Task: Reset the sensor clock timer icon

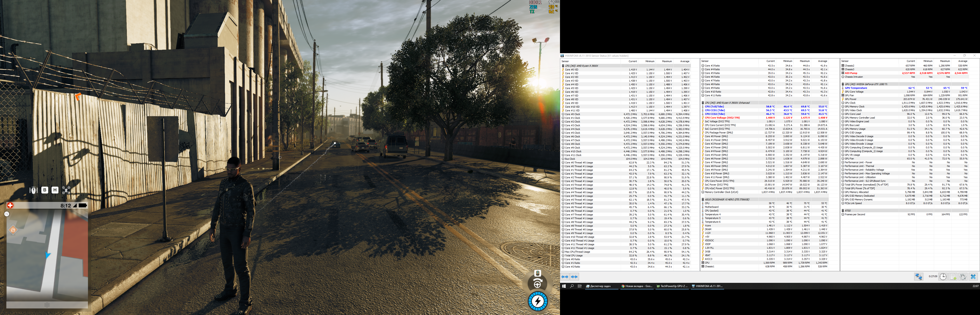Action: coord(943,276)
